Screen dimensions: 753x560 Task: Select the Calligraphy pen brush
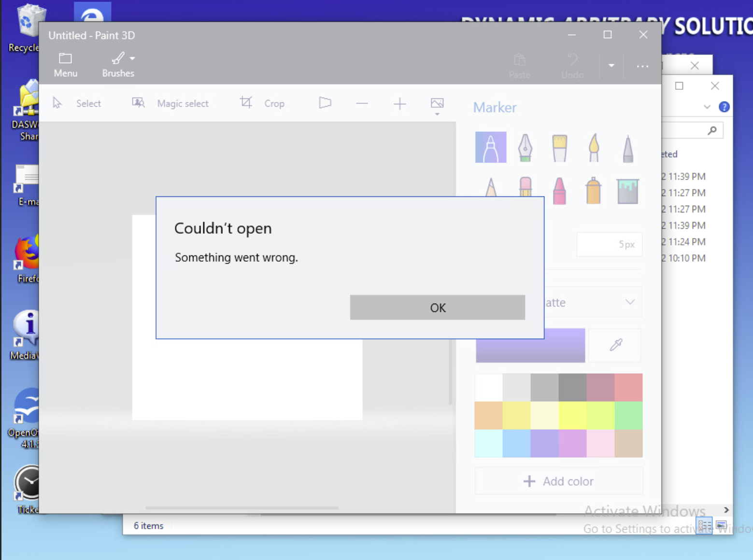[x=525, y=147]
